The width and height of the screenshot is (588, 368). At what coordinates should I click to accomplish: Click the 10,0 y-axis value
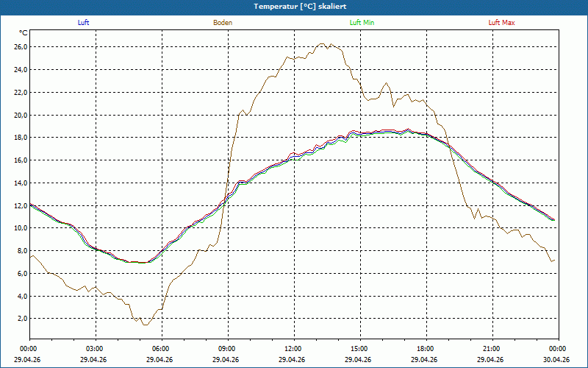point(21,228)
